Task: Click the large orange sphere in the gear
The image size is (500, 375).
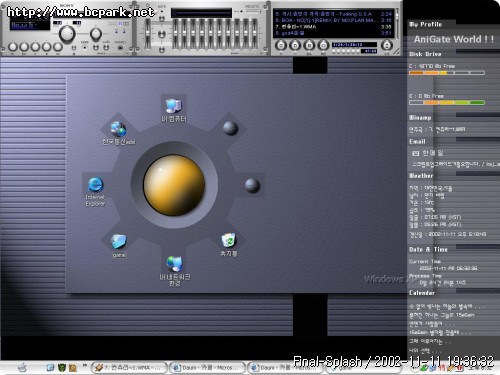Action: [174, 185]
